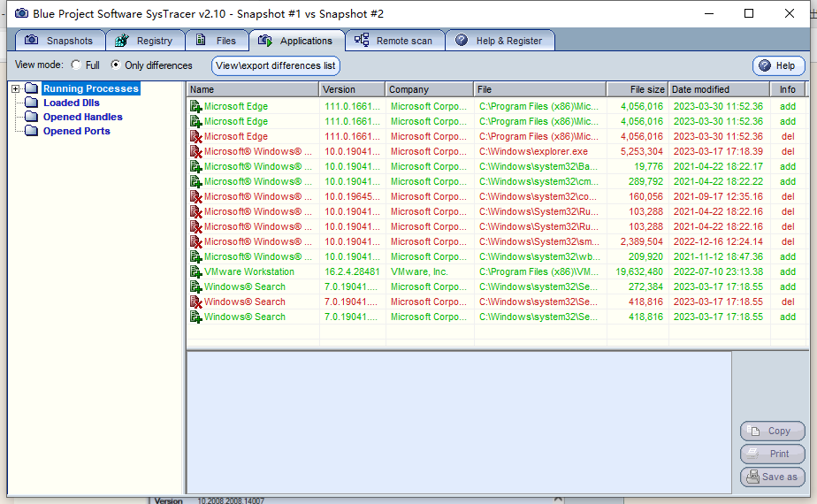This screenshot has height=504, width=817.
Task: Click the Opened Handles folder icon
Action: [x=32, y=116]
